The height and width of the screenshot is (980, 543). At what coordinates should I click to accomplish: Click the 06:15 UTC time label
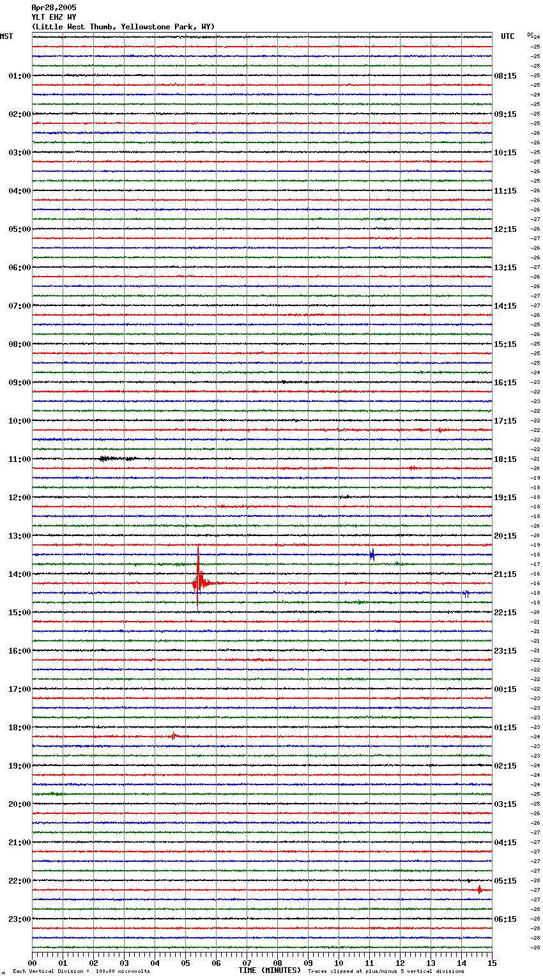[505, 919]
